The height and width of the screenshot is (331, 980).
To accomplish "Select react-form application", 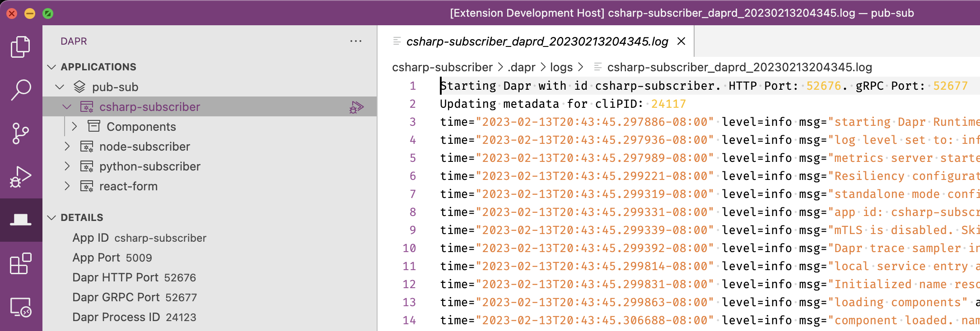I will click(x=128, y=186).
